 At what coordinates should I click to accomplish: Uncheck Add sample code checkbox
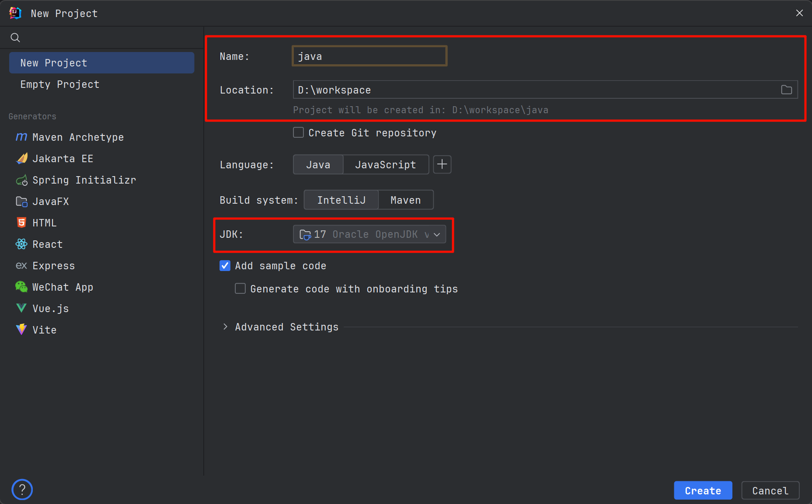tap(225, 265)
